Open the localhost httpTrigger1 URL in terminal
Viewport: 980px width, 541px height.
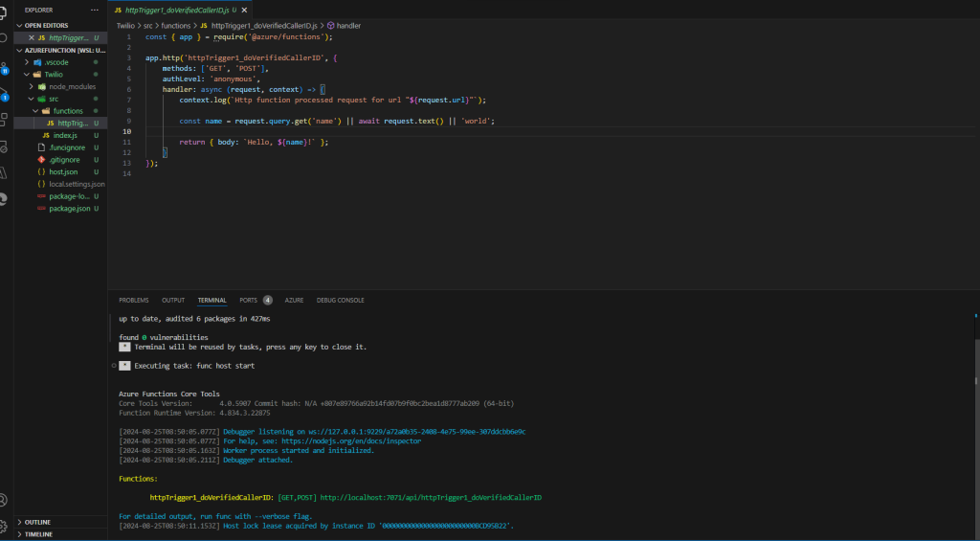430,498
